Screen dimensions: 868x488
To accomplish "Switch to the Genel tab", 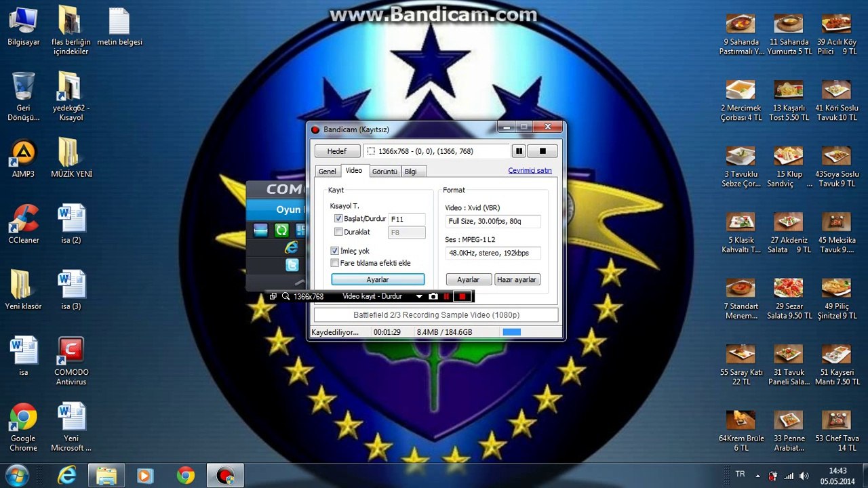I will [328, 171].
